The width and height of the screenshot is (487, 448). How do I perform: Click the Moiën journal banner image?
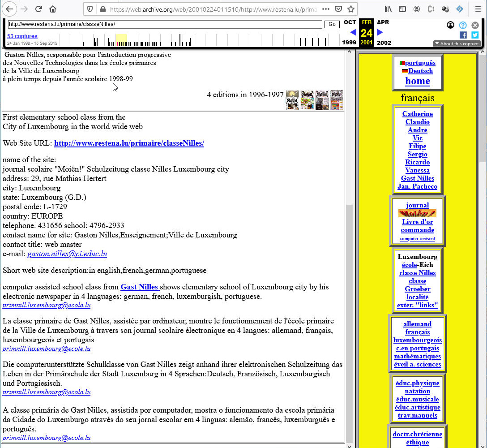point(418,213)
